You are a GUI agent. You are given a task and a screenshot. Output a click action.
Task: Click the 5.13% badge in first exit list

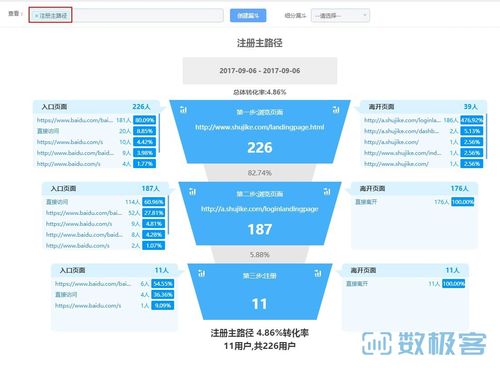tap(472, 131)
